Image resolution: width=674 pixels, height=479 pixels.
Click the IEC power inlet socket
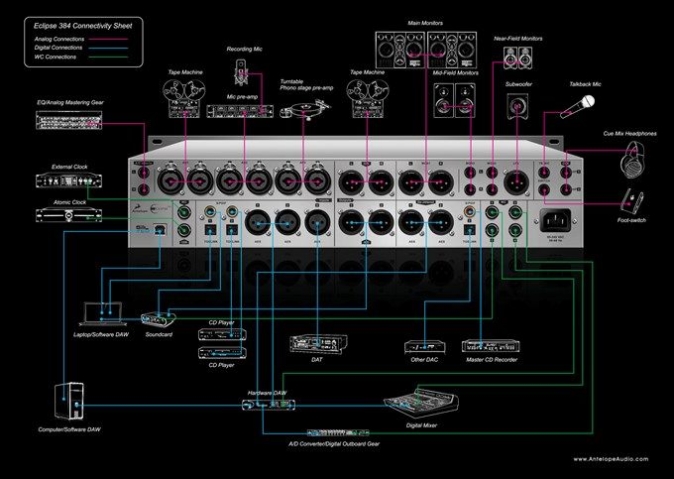(x=555, y=221)
